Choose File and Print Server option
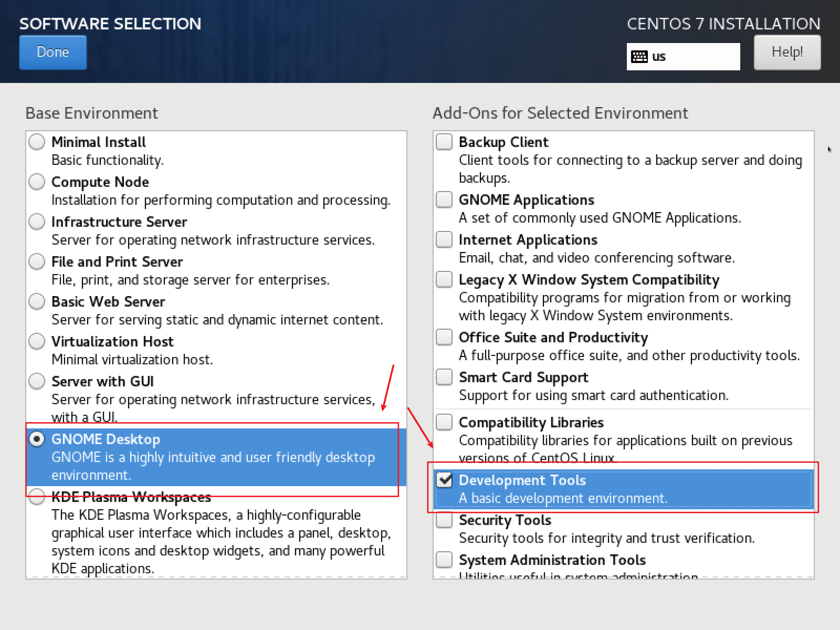 [37, 262]
